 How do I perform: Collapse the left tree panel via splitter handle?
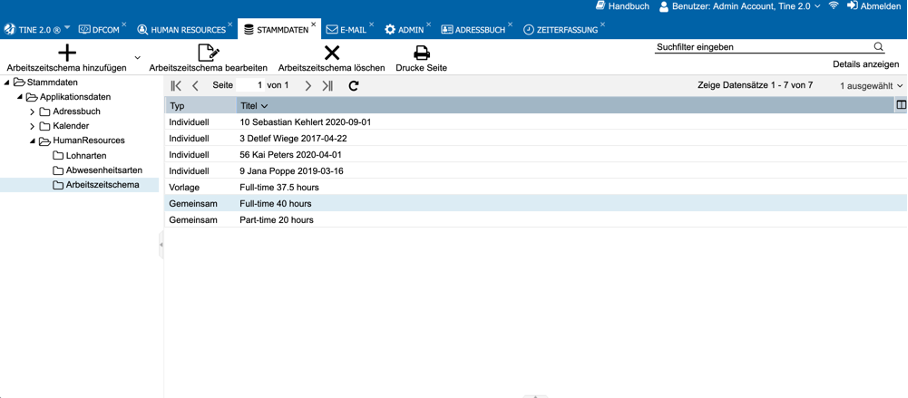[x=161, y=245]
